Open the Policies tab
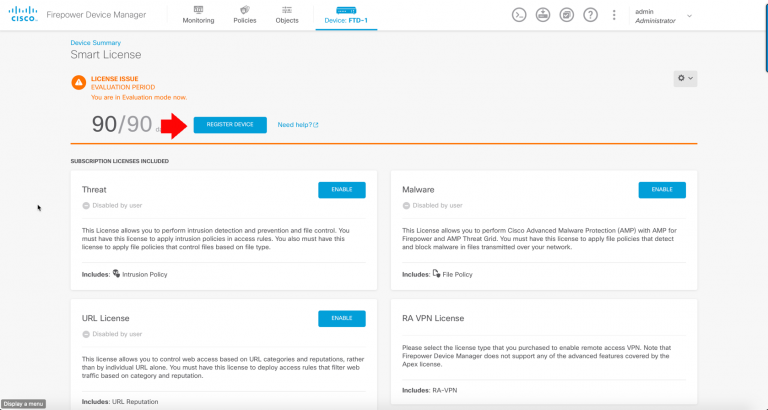The height and width of the screenshot is (410, 768). click(x=245, y=15)
